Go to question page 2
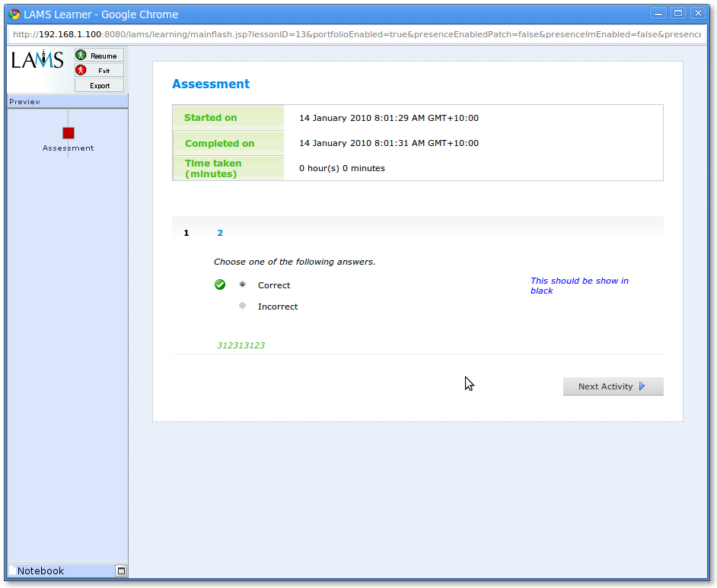The width and height of the screenshot is (717, 588). (x=220, y=233)
